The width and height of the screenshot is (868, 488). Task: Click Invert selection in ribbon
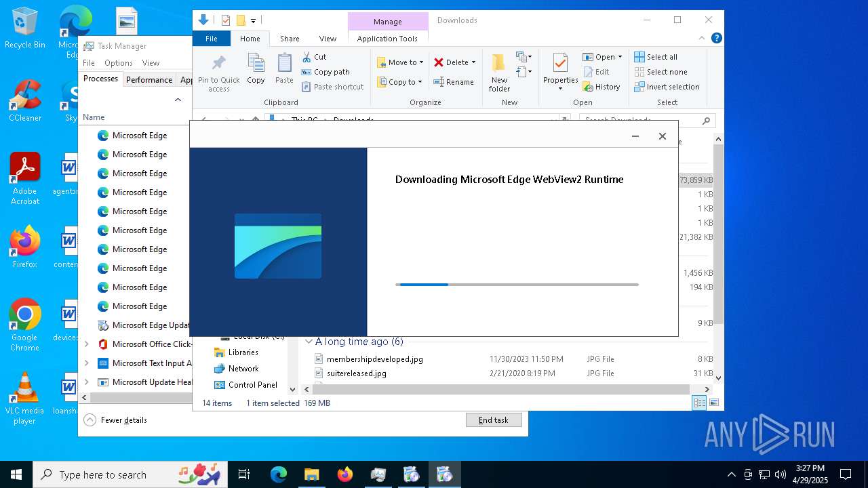667,87
